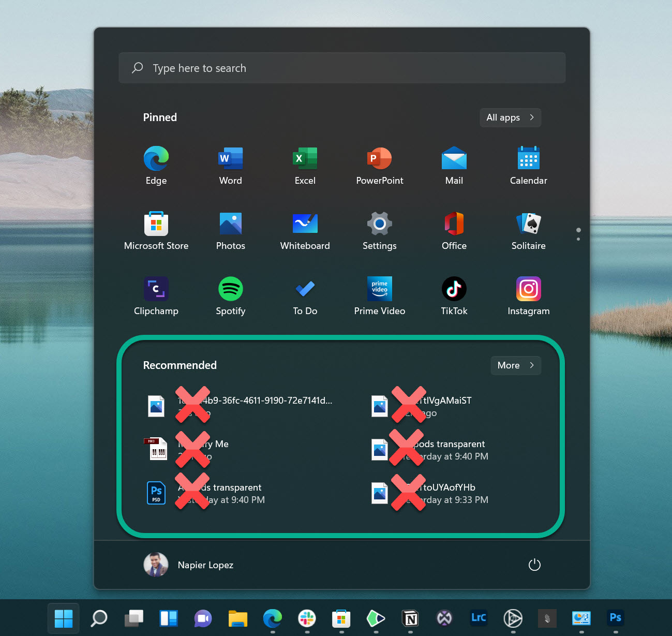Click the purple circular X taskbar icon

coord(444,618)
